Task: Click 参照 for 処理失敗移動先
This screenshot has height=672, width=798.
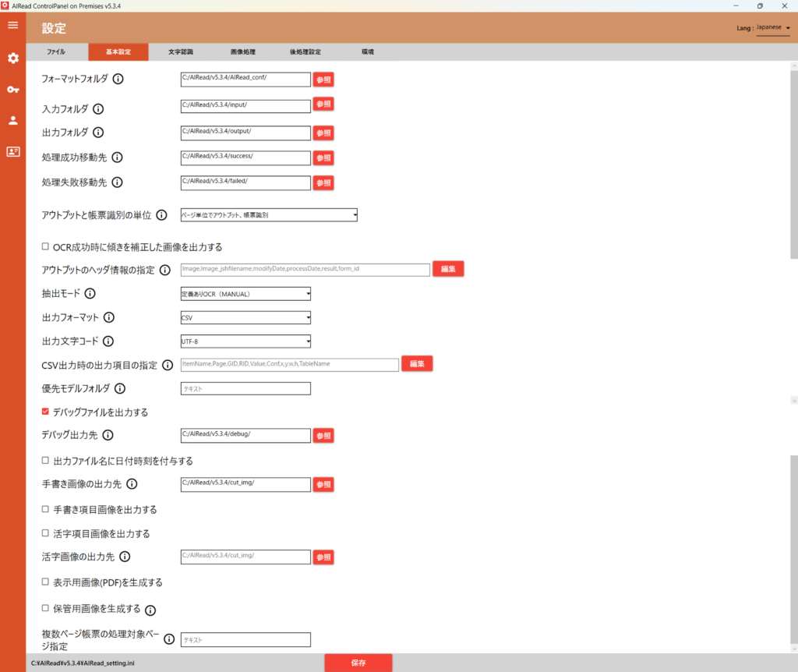Action: 323,182
